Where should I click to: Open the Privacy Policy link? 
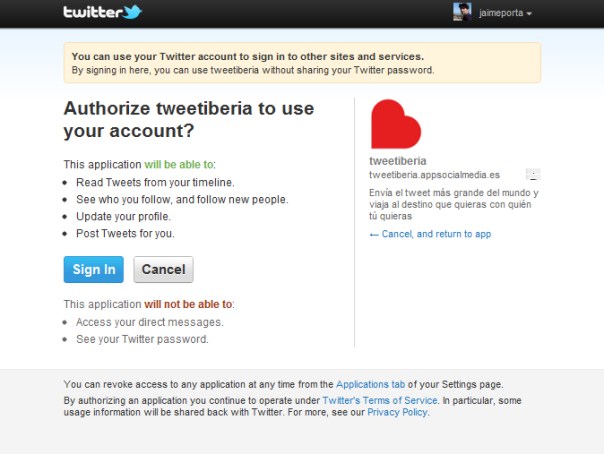397,412
